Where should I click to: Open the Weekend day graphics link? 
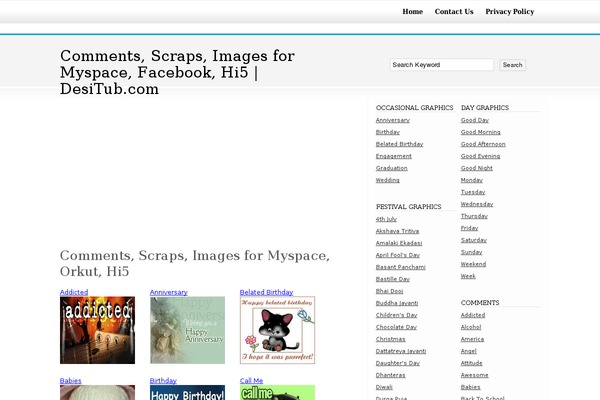coord(473,264)
